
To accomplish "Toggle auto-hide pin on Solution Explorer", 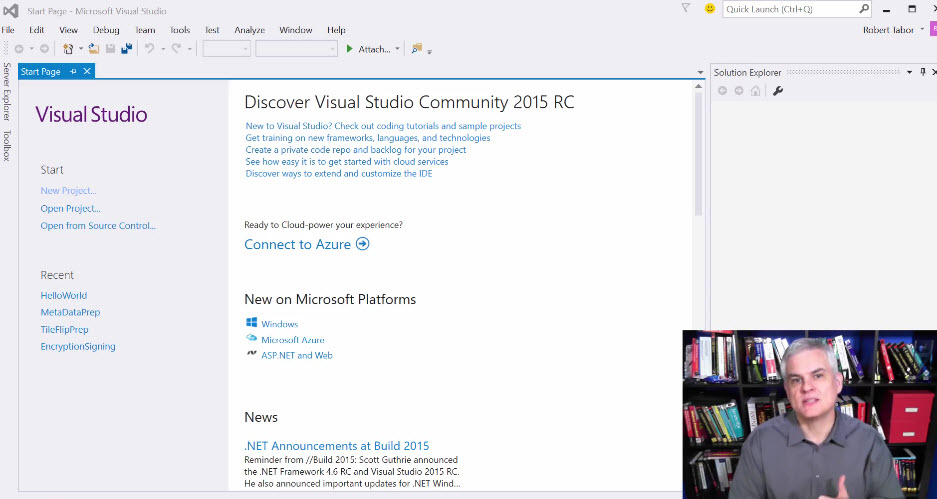I will [x=923, y=72].
